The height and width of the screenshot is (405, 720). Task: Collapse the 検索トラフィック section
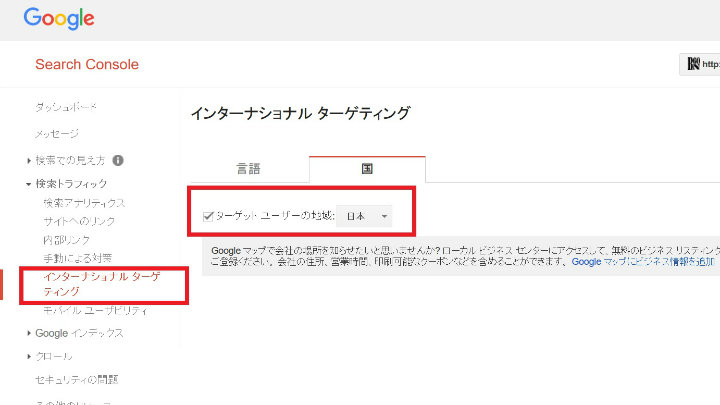point(28,184)
